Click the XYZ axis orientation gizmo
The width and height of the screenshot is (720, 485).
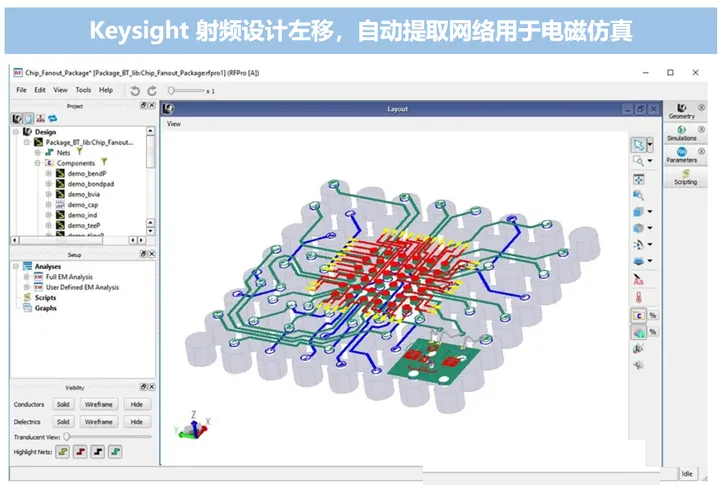coord(193,425)
